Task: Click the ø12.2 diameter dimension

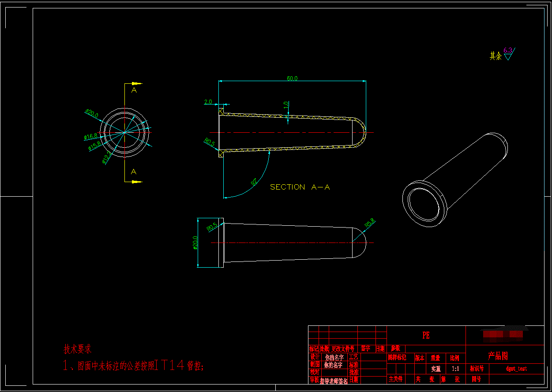Action: point(107,157)
